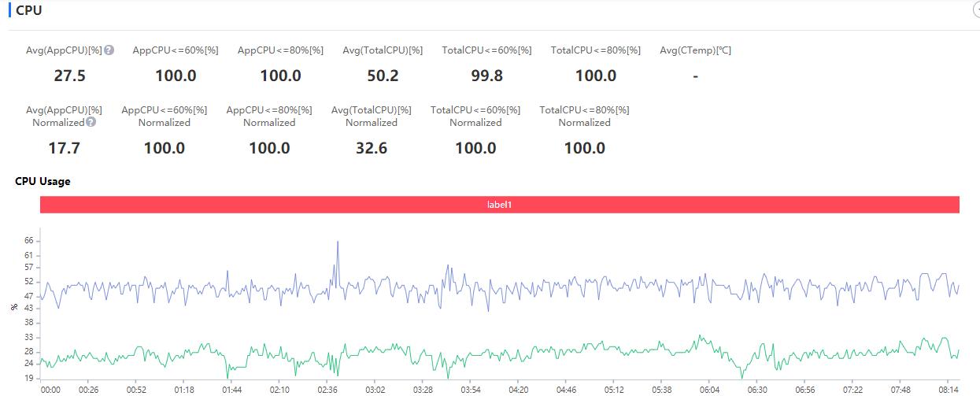Click the AppCPU<=80%[%] metric label
This screenshot has height=396, width=980.
coord(280,50)
